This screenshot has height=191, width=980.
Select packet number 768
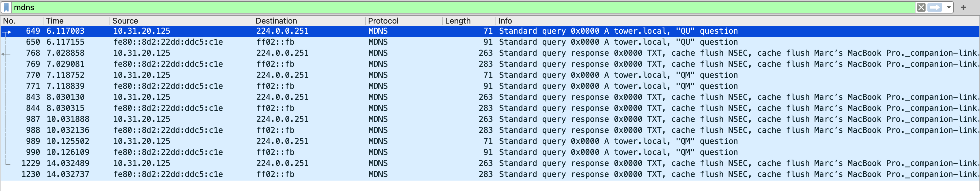tap(490, 53)
